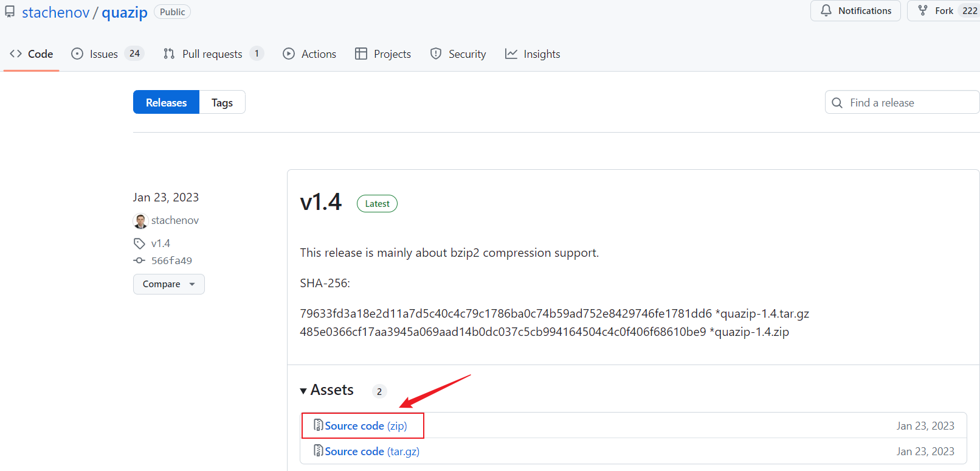Open the Insights tab
Viewport: 980px width, 471px height.
tap(533, 54)
